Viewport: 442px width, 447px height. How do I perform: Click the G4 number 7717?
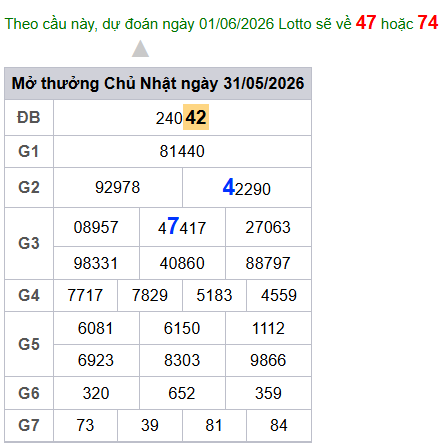coord(85,295)
